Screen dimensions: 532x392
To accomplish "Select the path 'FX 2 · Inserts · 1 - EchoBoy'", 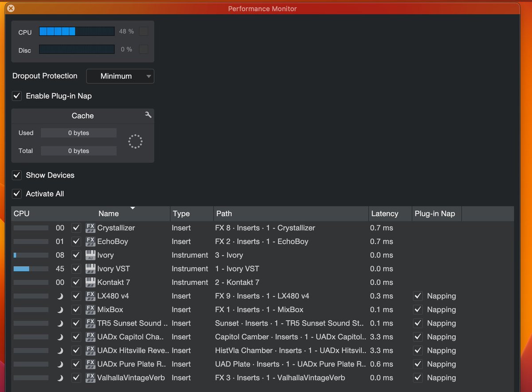I will pos(262,241).
